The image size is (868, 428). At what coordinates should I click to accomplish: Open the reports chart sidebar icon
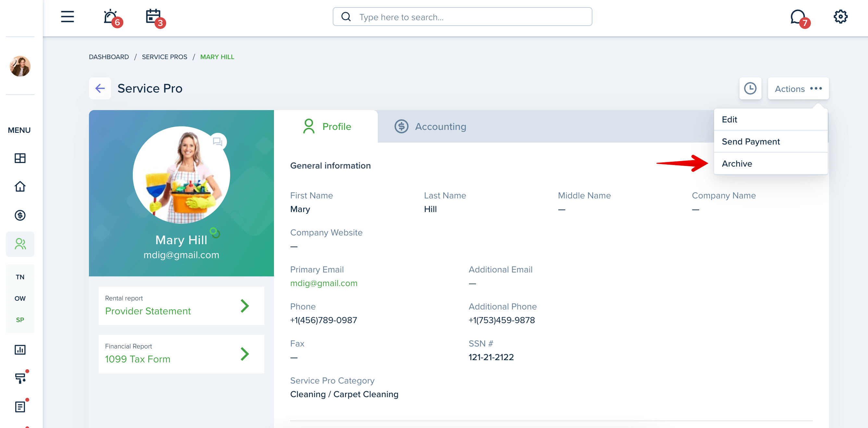click(x=20, y=349)
